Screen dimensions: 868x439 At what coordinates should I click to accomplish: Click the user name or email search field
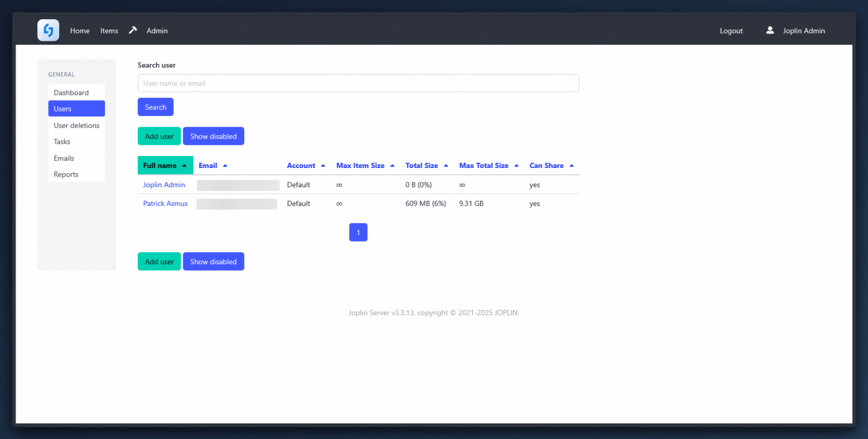coord(358,83)
